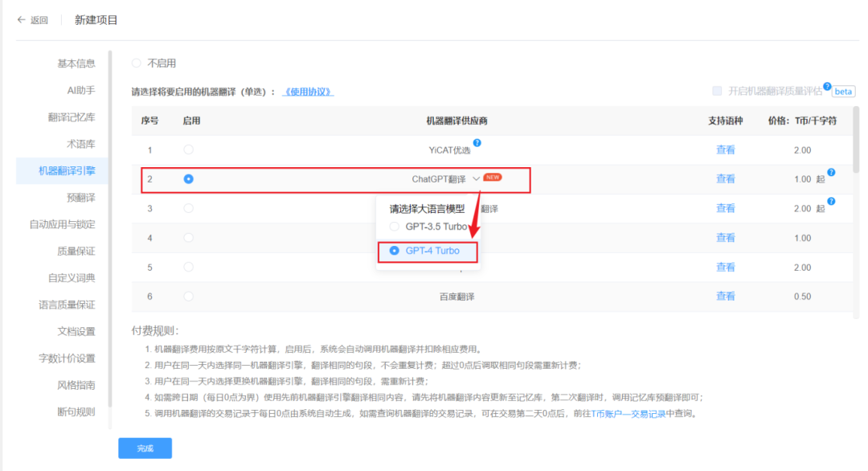Click 查看 for YiCAT优选 supported languages
The height and width of the screenshot is (471, 868).
click(x=725, y=149)
